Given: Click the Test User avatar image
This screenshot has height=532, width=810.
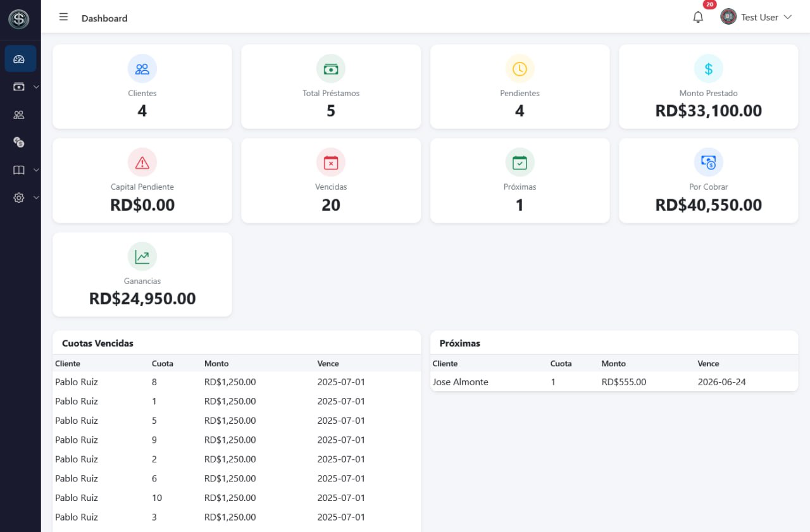Looking at the screenshot, I should click(x=728, y=17).
